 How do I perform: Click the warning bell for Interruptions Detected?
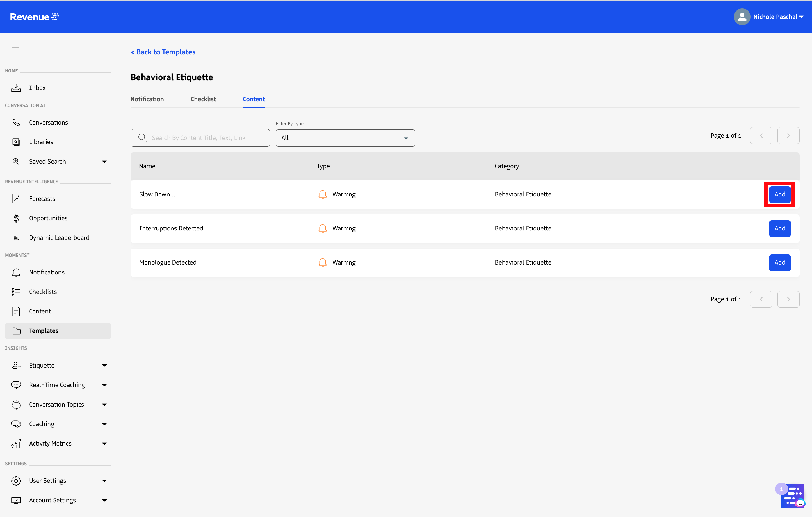coord(323,228)
